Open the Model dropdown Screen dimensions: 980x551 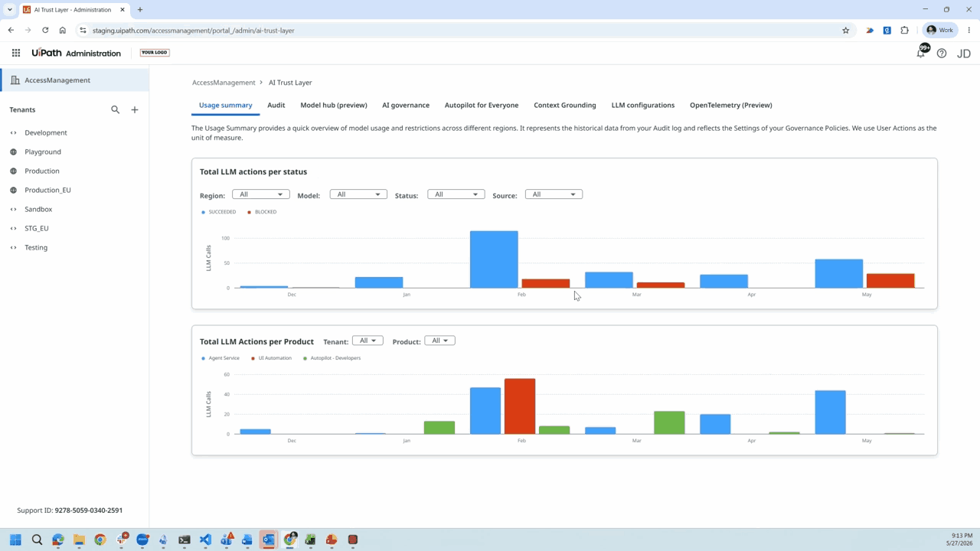click(x=358, y=194)
